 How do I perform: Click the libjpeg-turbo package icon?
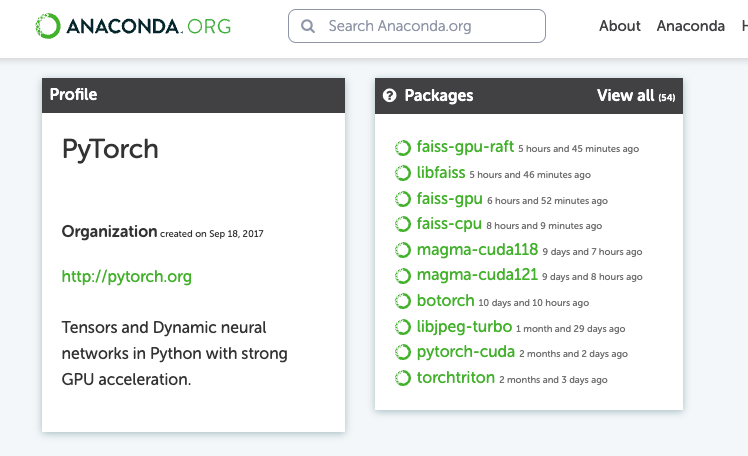click(402, 327)
